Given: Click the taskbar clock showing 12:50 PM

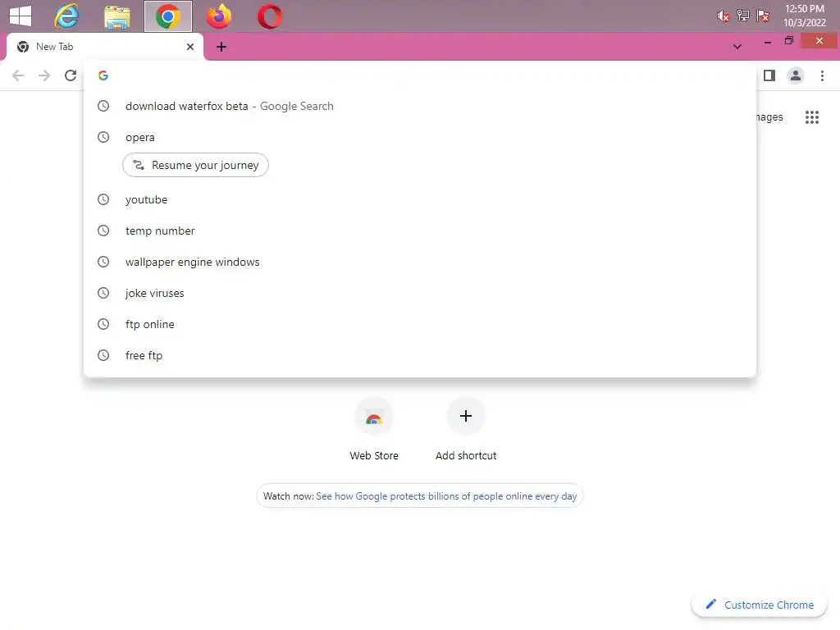Looking at the screenshot, I should coord(804,16).
